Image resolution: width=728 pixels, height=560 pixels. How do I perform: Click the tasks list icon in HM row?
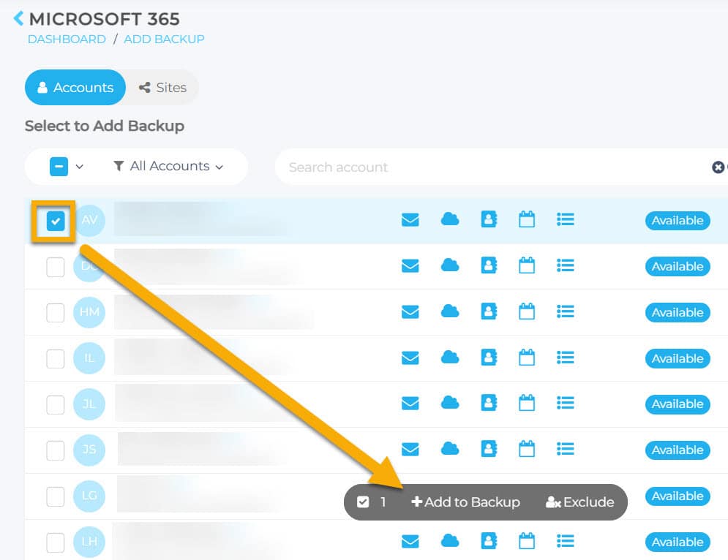tap(566, 311)
